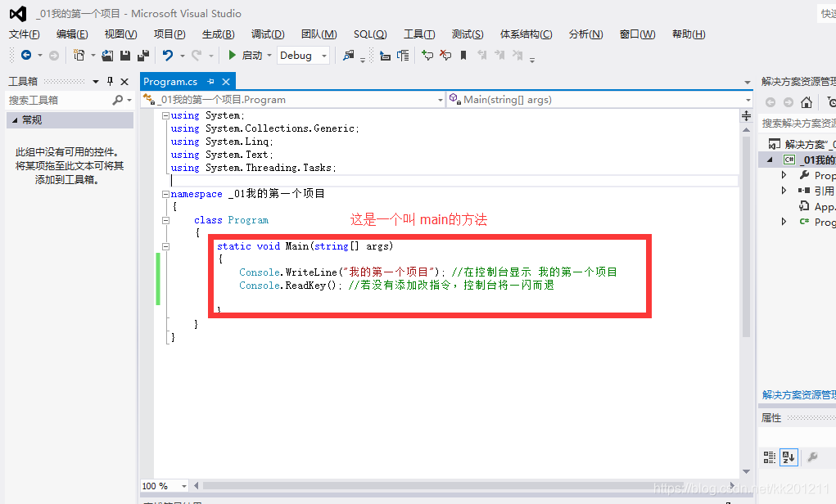Open the 帮助(H) menu
Image resolution: width=836 pixels, height=504 pixels.
coord(689,34)
